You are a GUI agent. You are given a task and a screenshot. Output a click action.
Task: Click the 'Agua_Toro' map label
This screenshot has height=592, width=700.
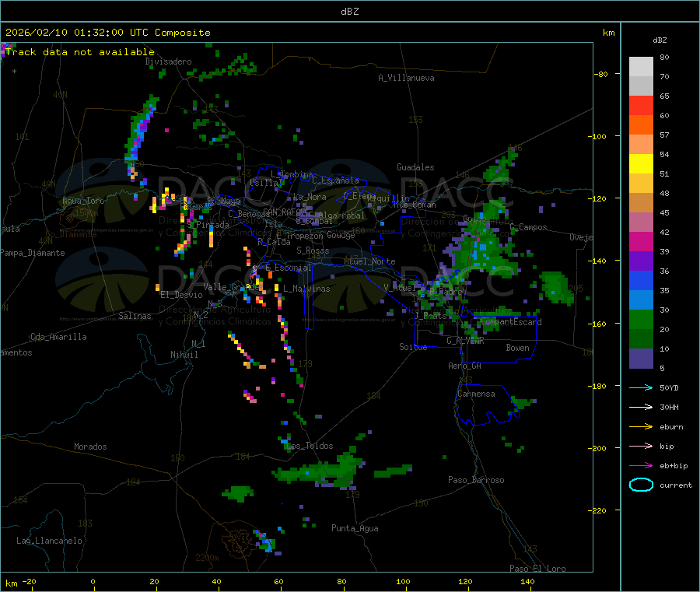(x=83, y=201)
